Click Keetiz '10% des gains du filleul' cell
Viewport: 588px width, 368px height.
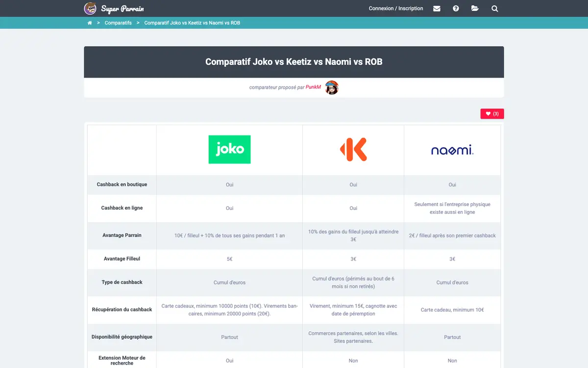[353, 236]
